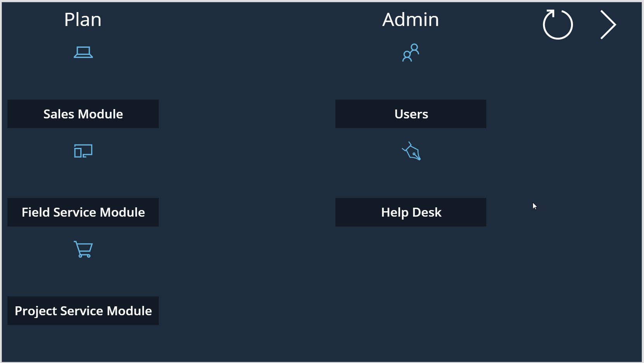Click the Plan heading text

click(83, 19)
